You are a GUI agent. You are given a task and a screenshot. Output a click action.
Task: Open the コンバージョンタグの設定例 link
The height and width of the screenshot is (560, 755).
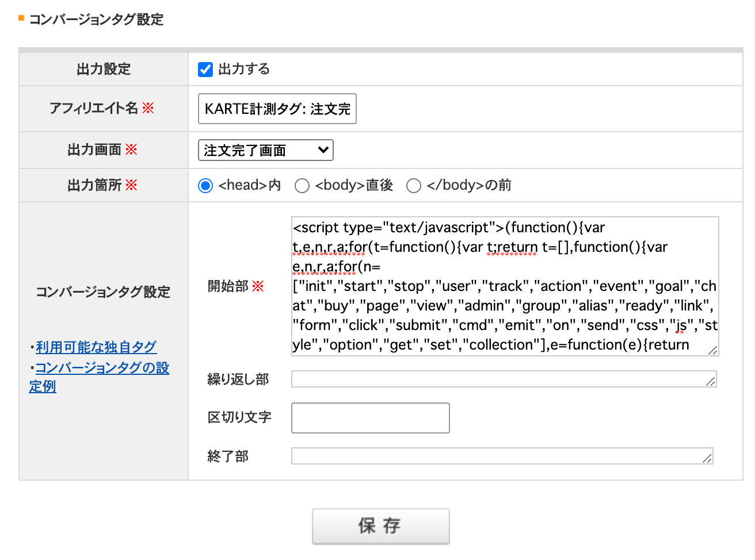click(x=99, y=377)
